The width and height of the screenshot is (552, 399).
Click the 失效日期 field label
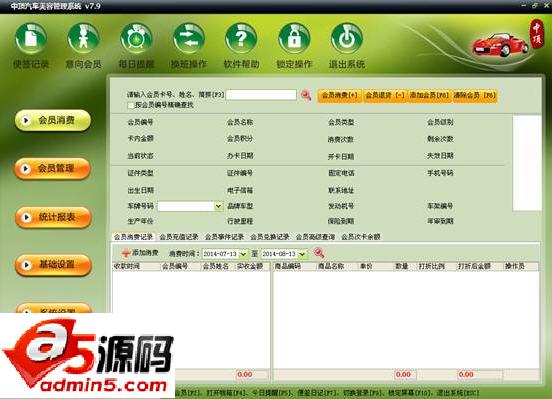tap(440, 156)
